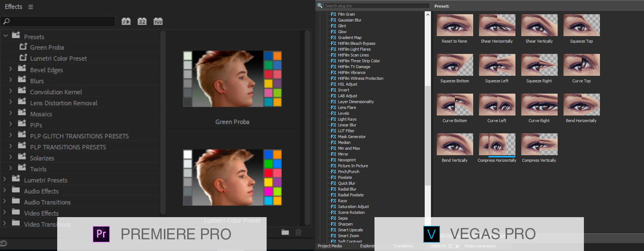Toggle the Accelerated Effects filter icon
Screen dimensions: 644x251
pyautogui.click(x=126, y=21)
